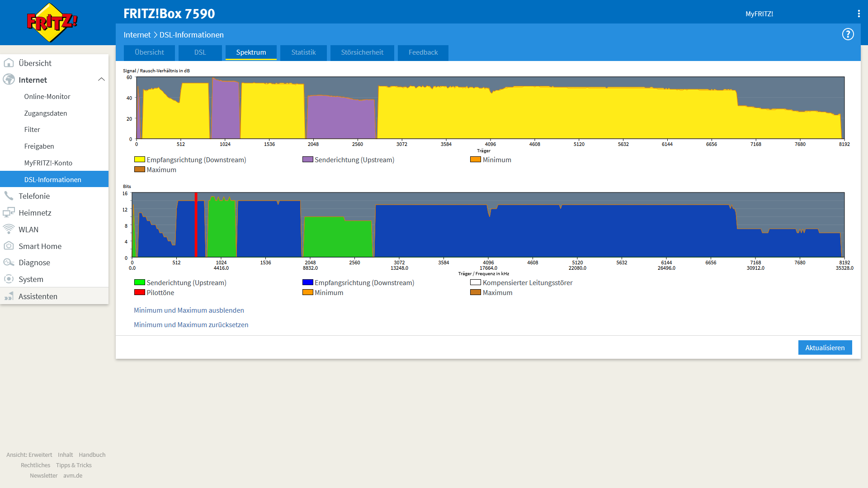
Task: Switch to the Statistik tab
Action: (303, 52)
